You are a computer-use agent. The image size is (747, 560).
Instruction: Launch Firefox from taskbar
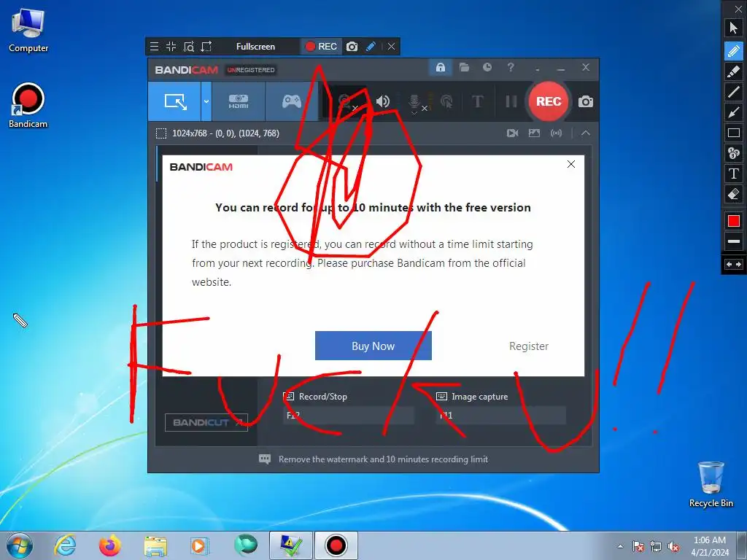pyautogui.click(x=109, y=545)
